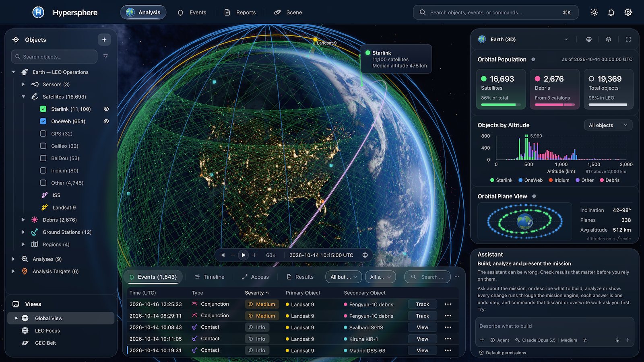Switch to the Analysis tab
Screen dimensions: 644x362
(x=143, y=12)
